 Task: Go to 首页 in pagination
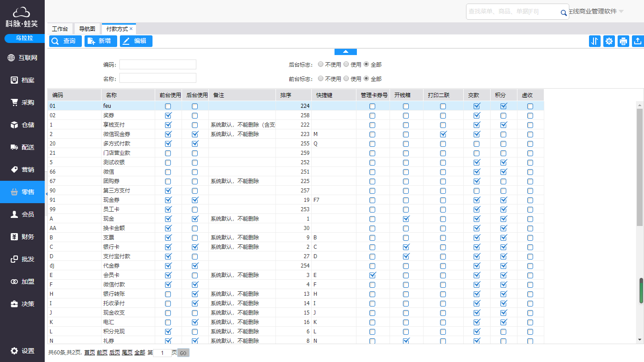coord(89,353)
